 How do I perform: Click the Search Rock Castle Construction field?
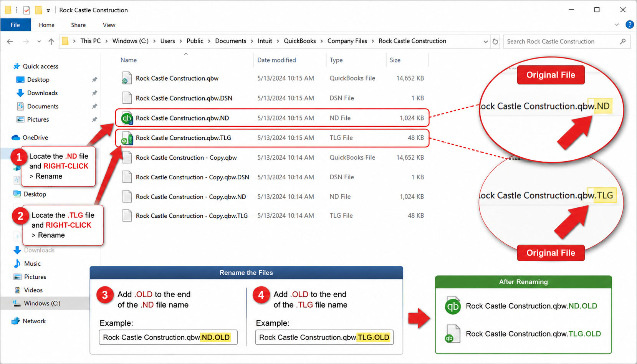coord(566,41)
